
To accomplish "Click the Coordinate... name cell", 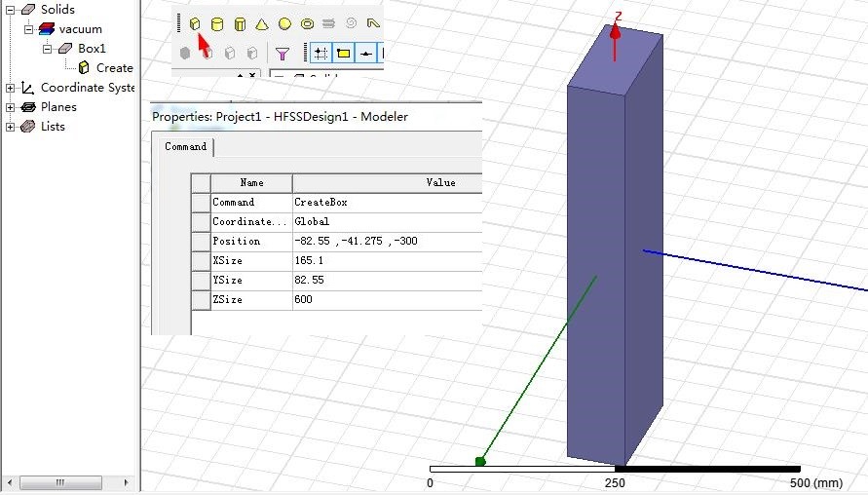I will (x=252, y=221).
